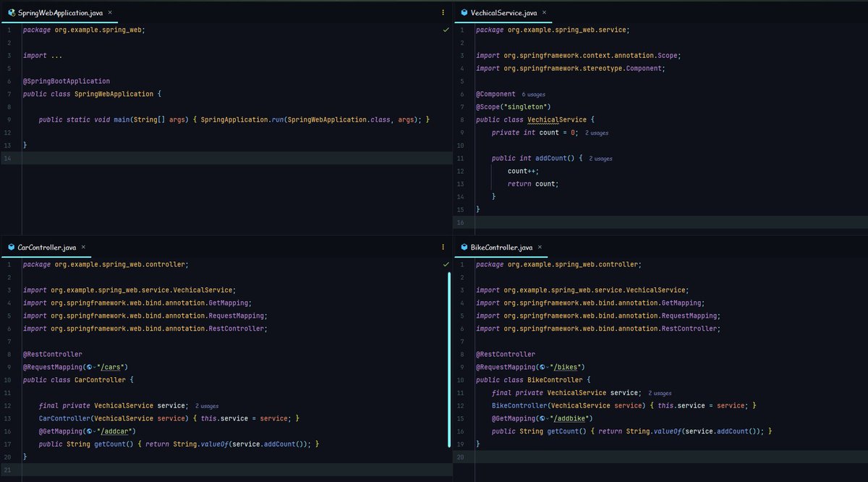Image resolution: width=868 pixels, height=482 pixels.
Task: Show "2 usages" beside the count field
Action: click(x=597, y=133)
